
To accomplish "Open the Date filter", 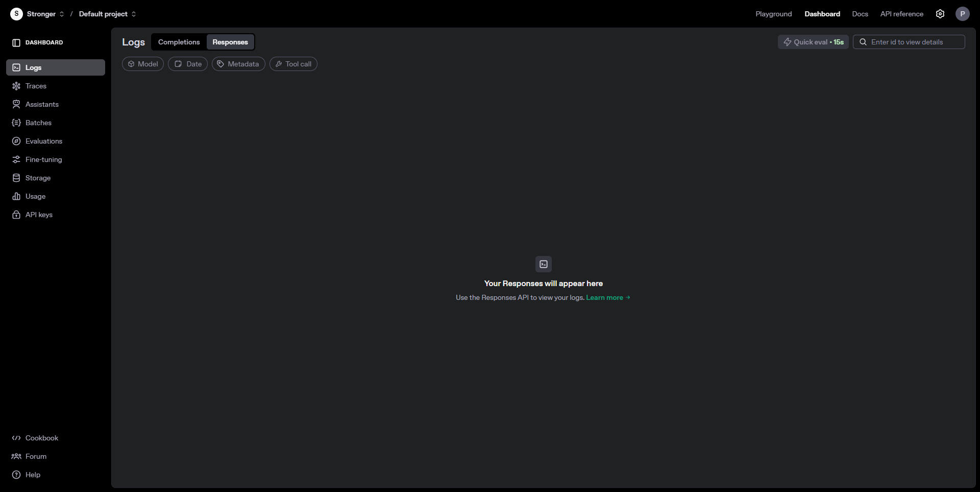I will pyautogui.click(x=188, y=64).
